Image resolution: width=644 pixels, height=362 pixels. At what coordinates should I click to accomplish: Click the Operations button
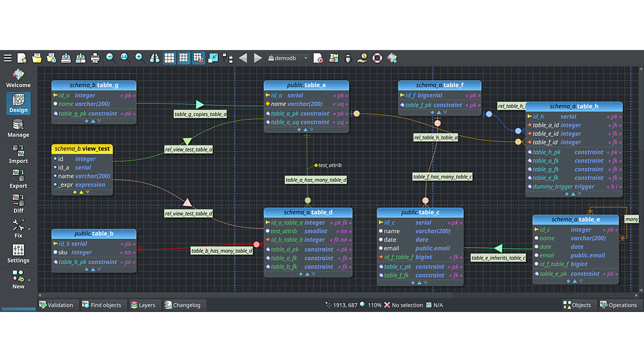618,305
